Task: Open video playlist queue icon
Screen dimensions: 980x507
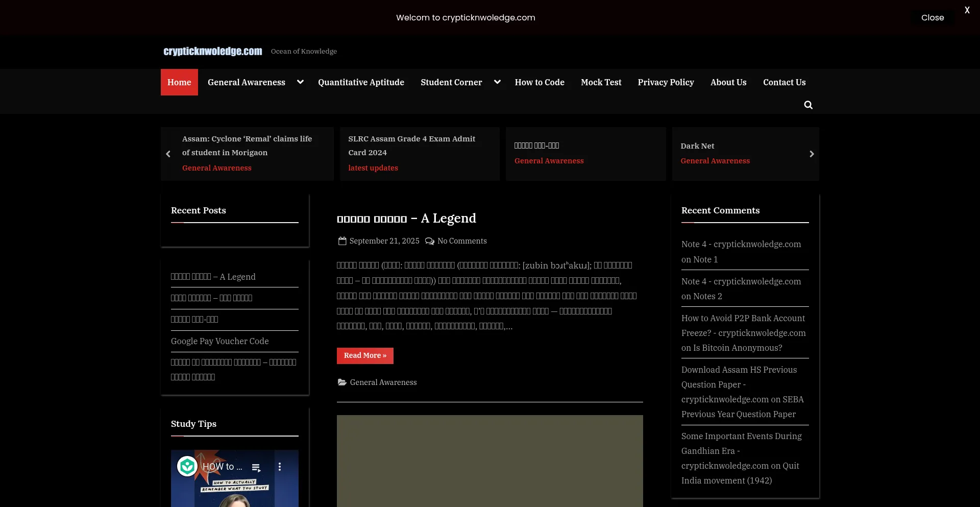Action: coord(256,467)
